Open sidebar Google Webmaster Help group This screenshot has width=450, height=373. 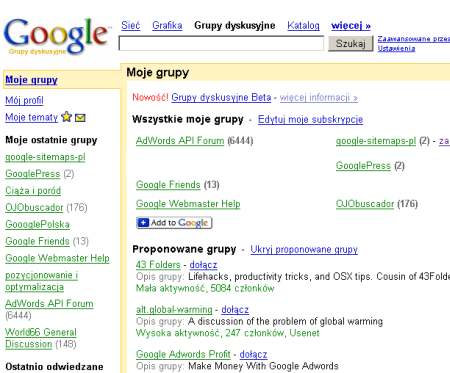point(57,258)
